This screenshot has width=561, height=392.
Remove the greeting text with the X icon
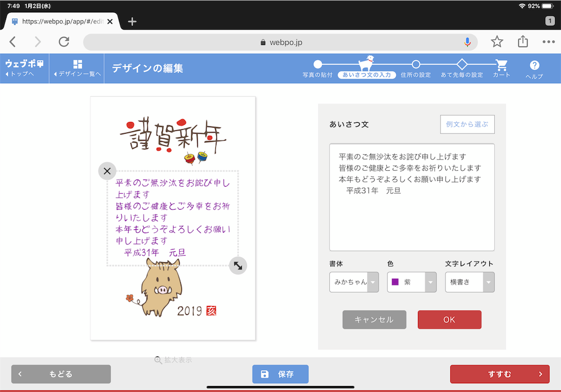(107, 171)
